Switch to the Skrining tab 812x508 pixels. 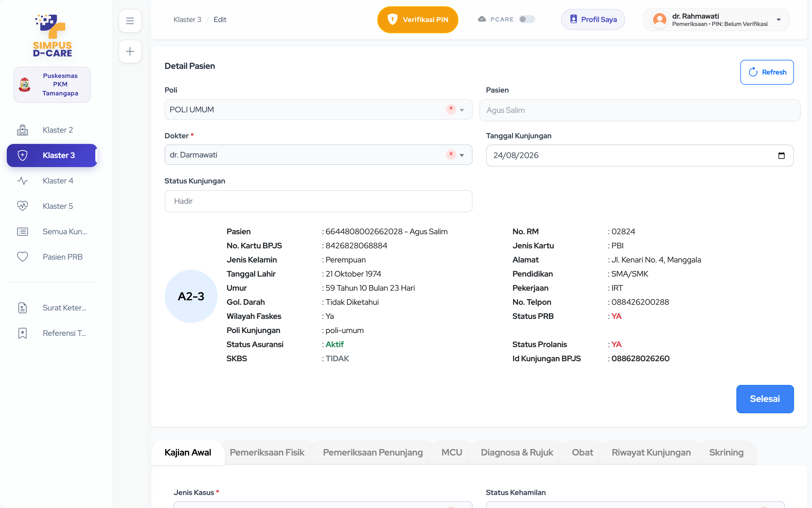click(726, 453)
